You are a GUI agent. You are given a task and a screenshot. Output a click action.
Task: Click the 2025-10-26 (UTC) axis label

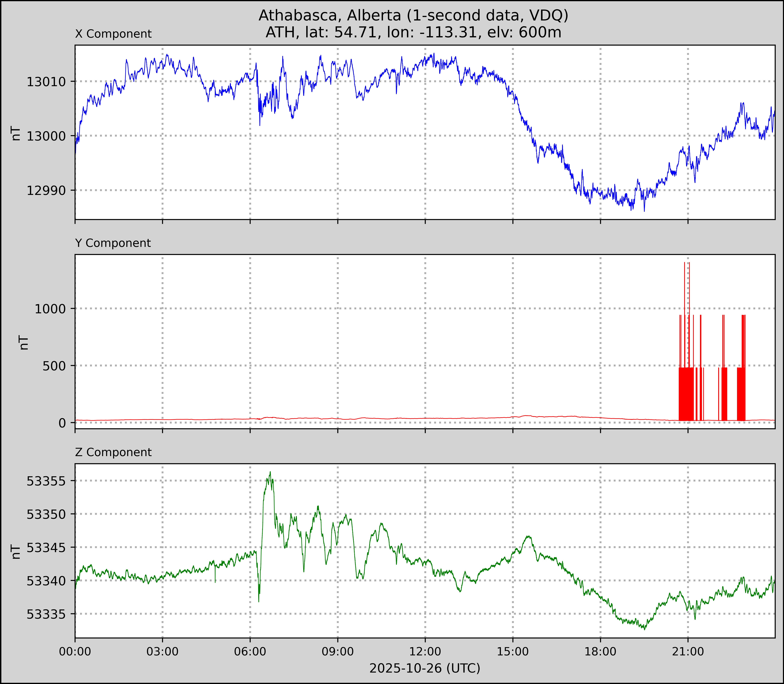coord(425,668)
